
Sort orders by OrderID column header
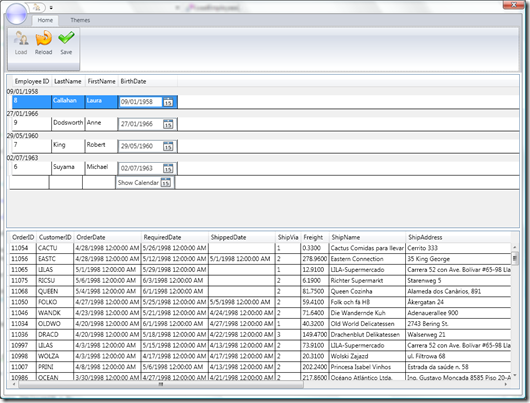click(23, 237)
